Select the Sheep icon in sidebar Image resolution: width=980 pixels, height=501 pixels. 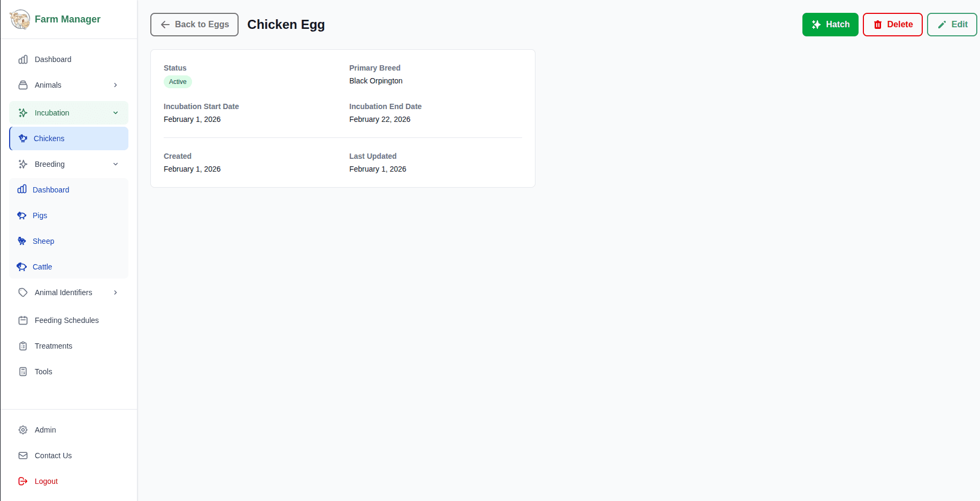(x=21, y=241)
